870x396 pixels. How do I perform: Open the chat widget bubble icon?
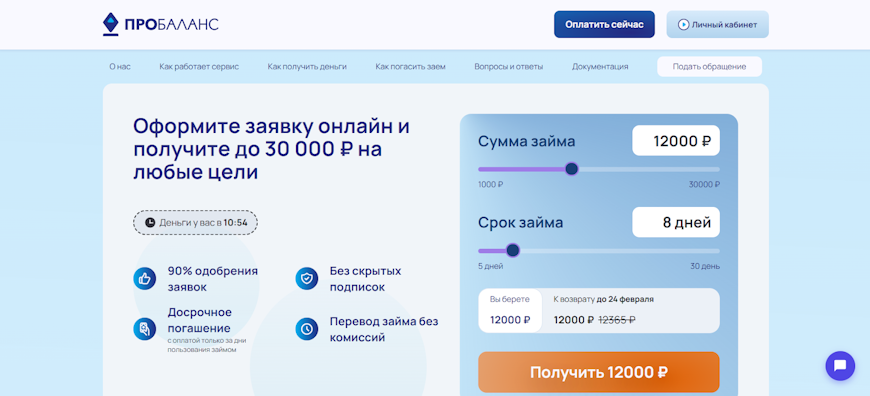click(840, 365)
